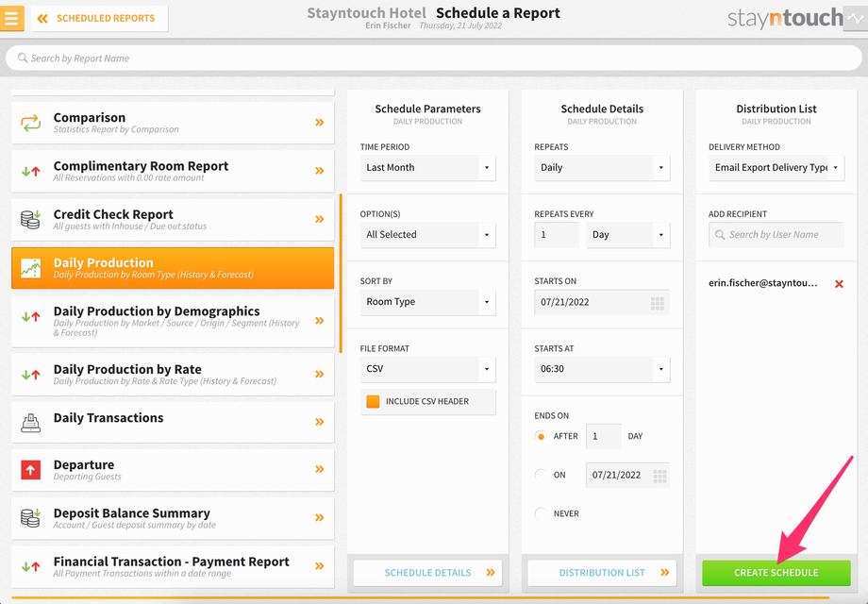Open Starts At time dropdown 06:30
The width and height of the screenshot is (868, 604).
coord(602,369)
